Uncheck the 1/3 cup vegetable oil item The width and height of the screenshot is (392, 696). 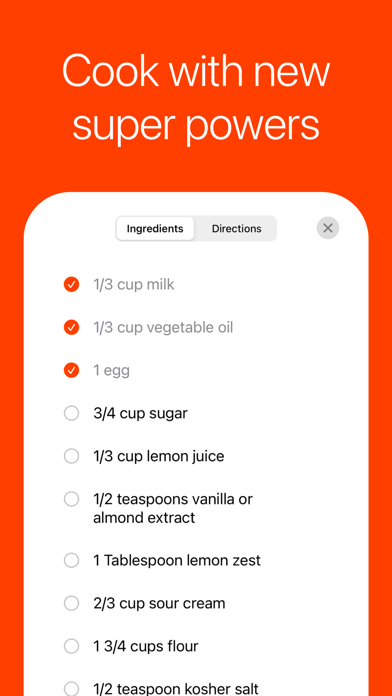(71, 327)
